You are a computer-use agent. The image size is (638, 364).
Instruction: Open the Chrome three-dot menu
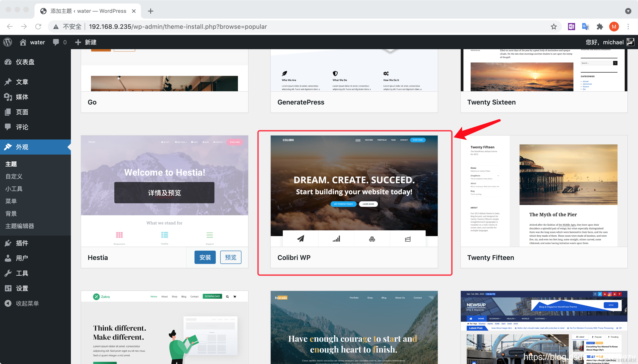628,27
